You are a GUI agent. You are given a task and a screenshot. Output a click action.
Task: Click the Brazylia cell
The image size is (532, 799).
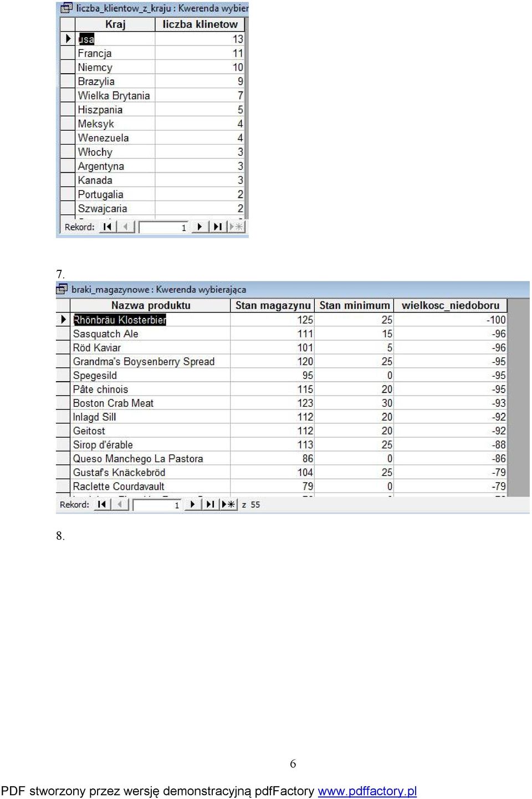pos(115,81)
